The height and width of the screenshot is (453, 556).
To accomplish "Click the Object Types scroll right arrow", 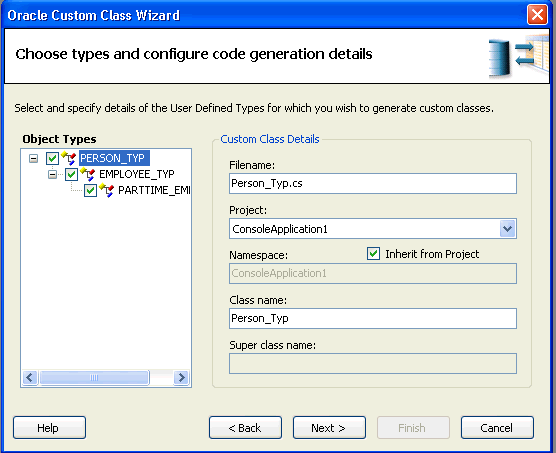I will pyautogui.click(x=182, y=378).
